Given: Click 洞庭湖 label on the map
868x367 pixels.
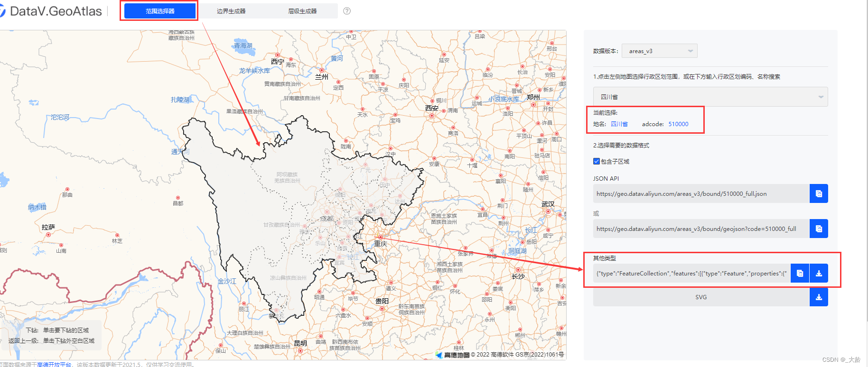Looking at the screenshot, I should pos(517,251).
